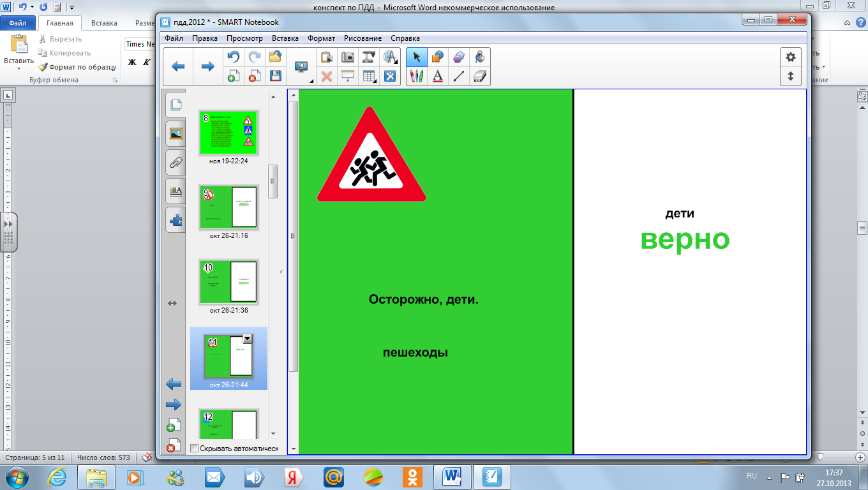Screen dimensions: 868x490
Task: Undo last action in SMART Notebook
Action: tap(233, 57)
